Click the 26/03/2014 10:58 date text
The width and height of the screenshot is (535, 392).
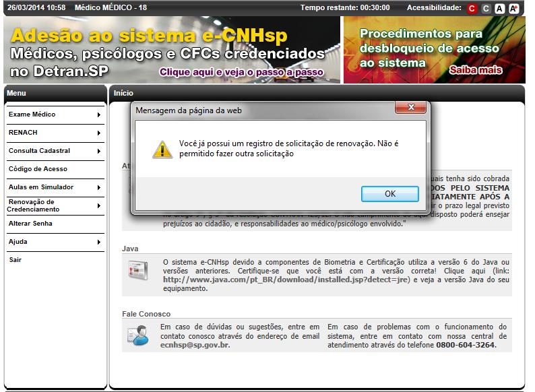pos(36,7)
